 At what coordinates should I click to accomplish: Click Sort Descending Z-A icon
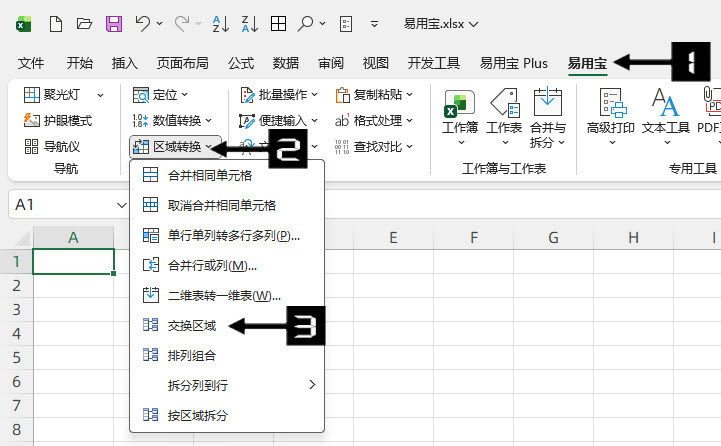[x=249, y=23]
